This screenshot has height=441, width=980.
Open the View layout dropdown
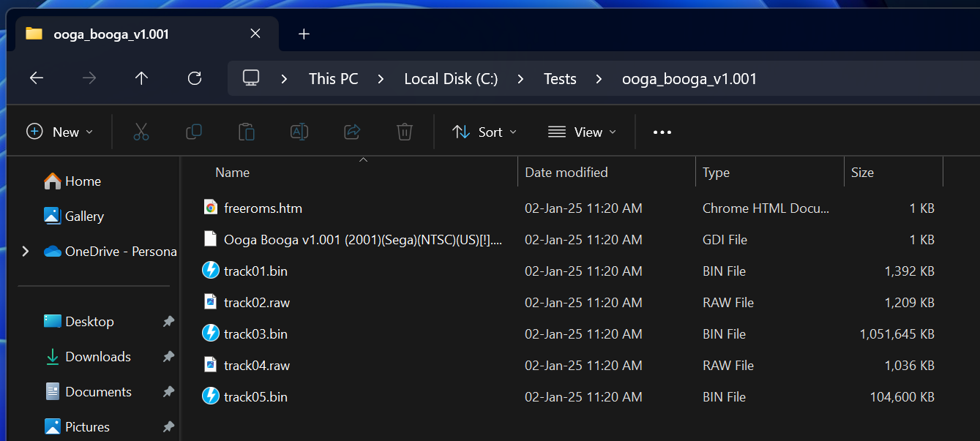(582, 132)
